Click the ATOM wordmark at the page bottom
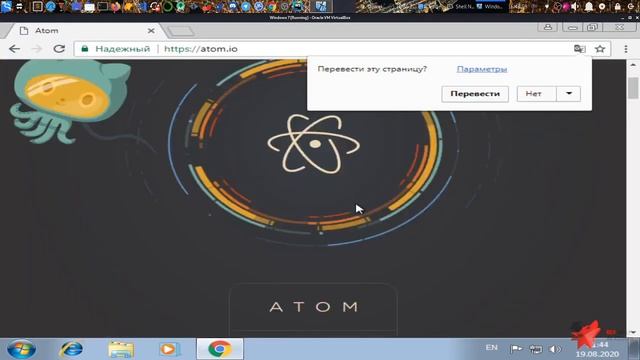640x360 pixels. pos(313,307)
